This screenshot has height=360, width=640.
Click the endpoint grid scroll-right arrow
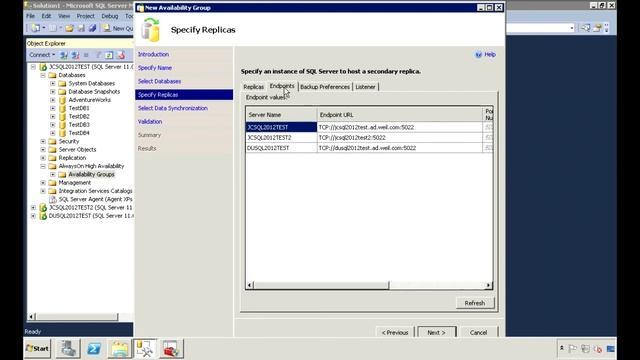488,285
